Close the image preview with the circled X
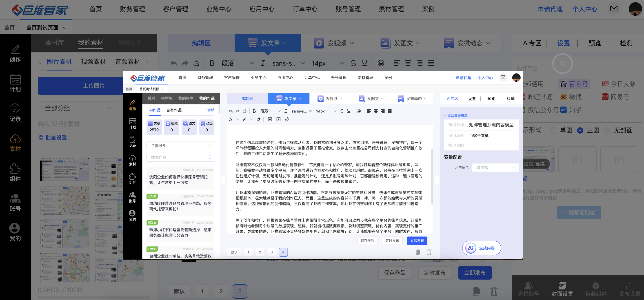The width and height of the screenshot is (644, 300). coord(562,64)
